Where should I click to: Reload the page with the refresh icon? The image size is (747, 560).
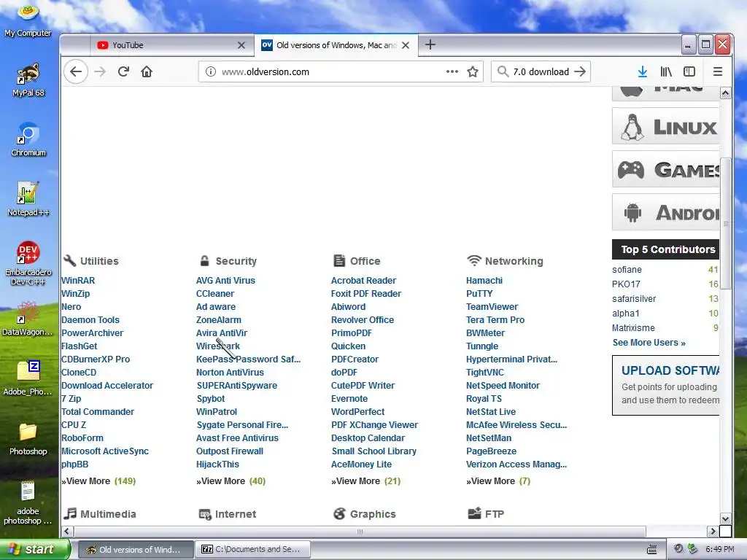click(123, 71)
